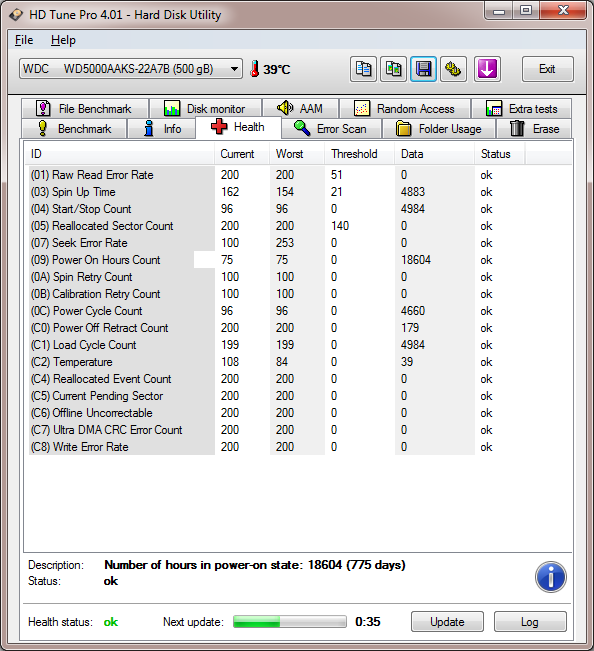The height and width of the screenshot is (651, 594).
Task: Click the 4883 data value
Action: (x=413, y=192)
